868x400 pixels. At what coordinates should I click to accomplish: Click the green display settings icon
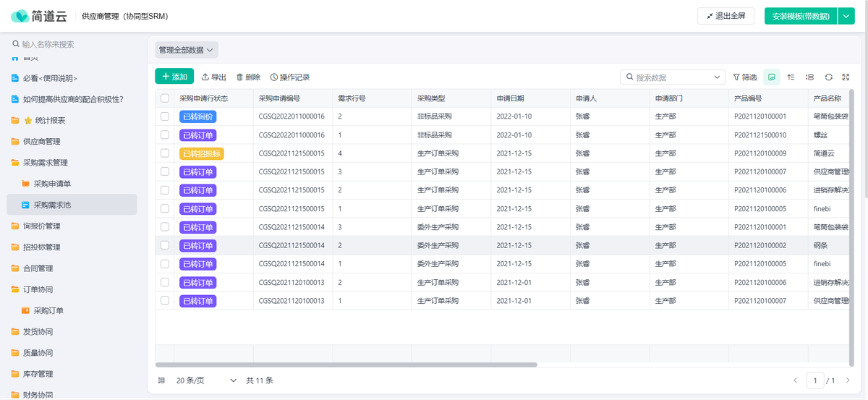point(772,77)
